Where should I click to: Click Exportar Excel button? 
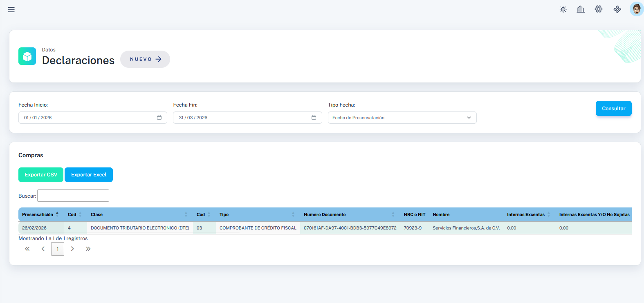[89, 175]
